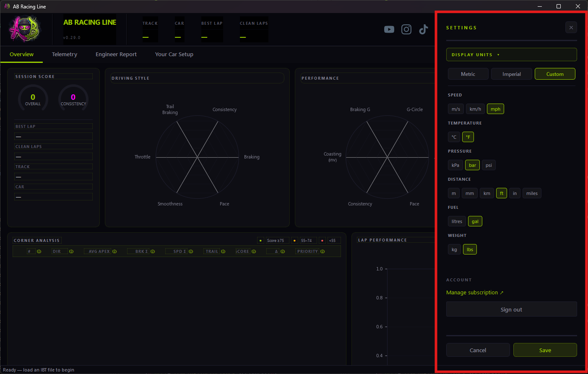Set pressure unit to psi

pyautogui.click(x=489, y=165)
